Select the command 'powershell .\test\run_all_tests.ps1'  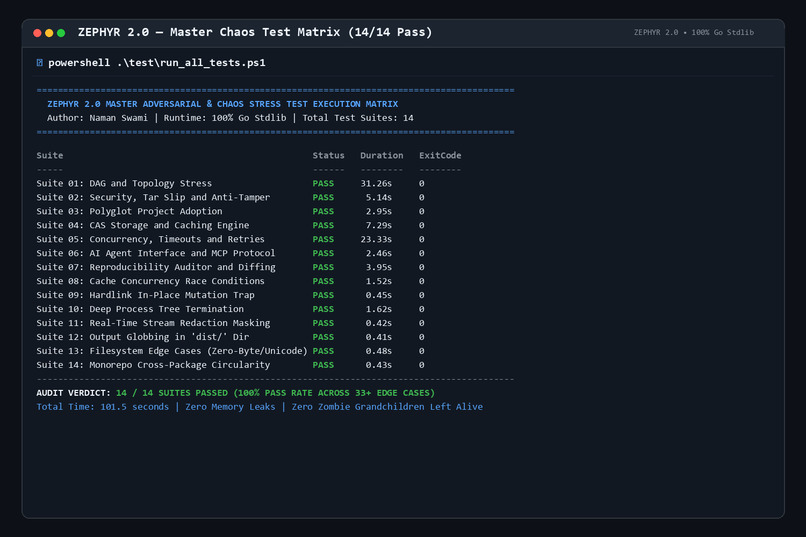[x=157, y=63]
